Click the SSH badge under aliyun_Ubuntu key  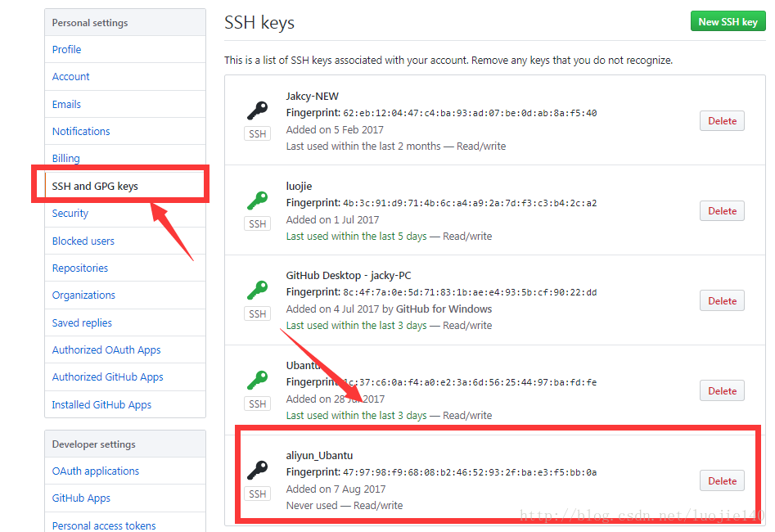[257, 494]
